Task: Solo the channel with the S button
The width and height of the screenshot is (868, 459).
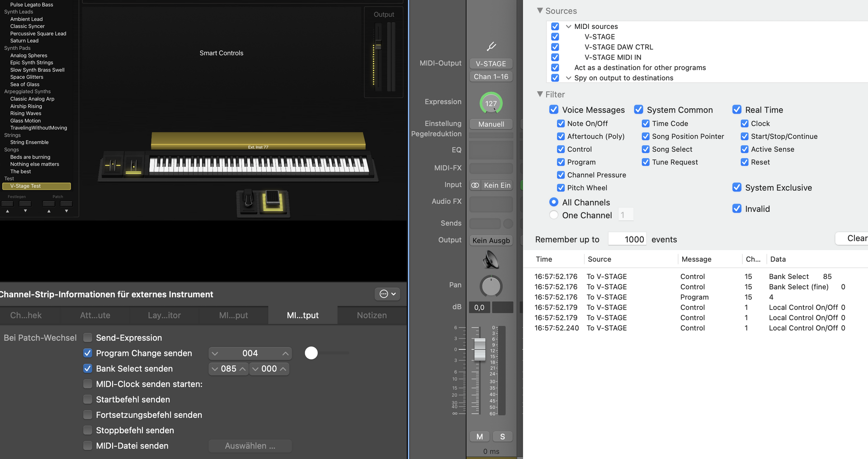Action: click(502, 436)
